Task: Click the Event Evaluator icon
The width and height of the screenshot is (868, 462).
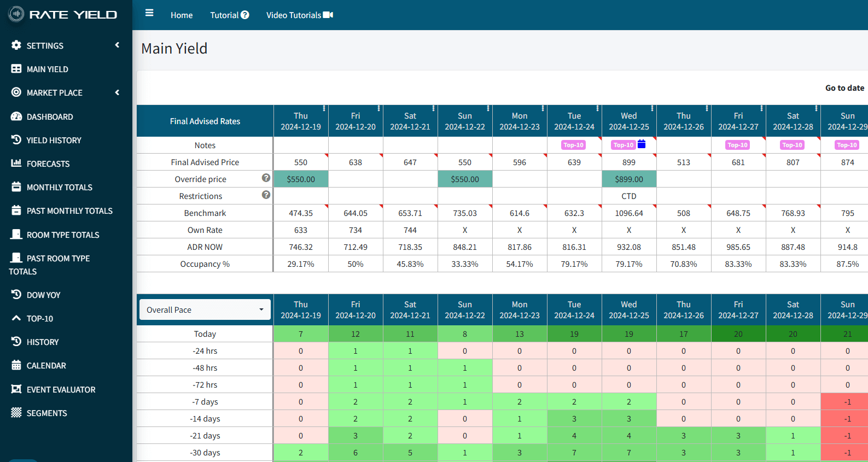Action: click(16, 389)
